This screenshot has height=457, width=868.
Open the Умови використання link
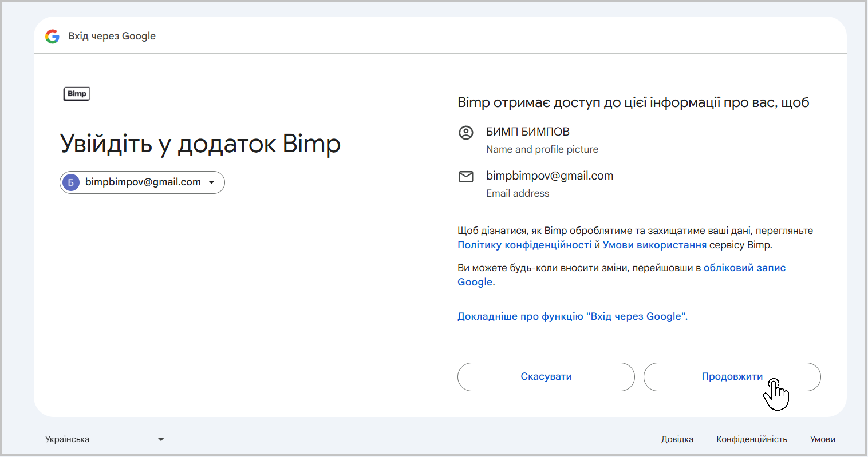coord(654,245)
